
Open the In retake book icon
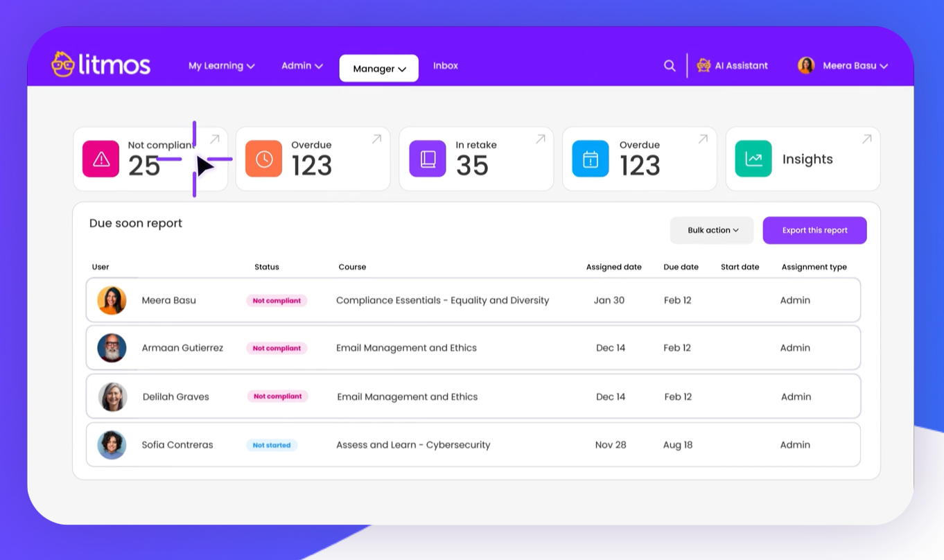[427, 158]
